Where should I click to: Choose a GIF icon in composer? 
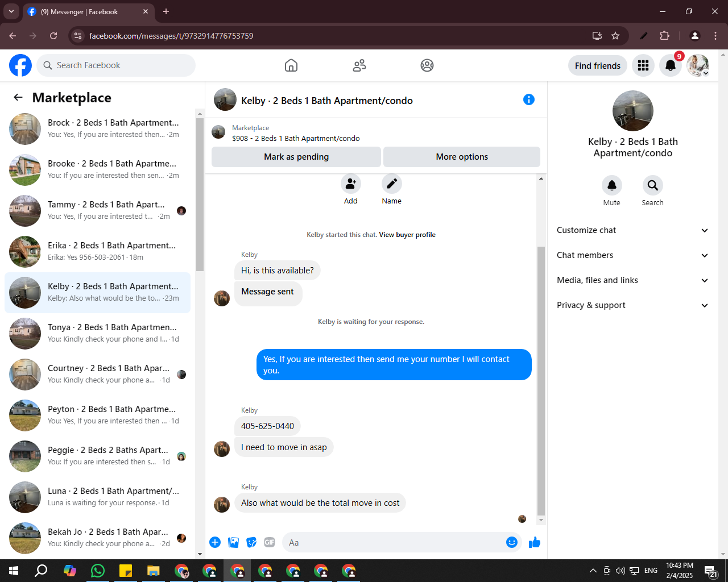click(x=270, y=542)
